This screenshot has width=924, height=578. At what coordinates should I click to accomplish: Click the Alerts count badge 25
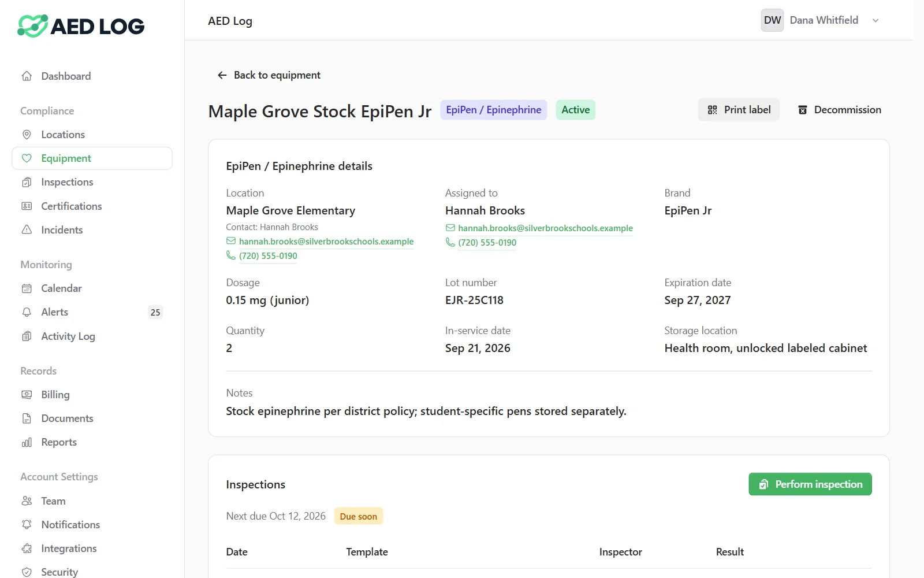pyautogui.click(x=155, y=312)
